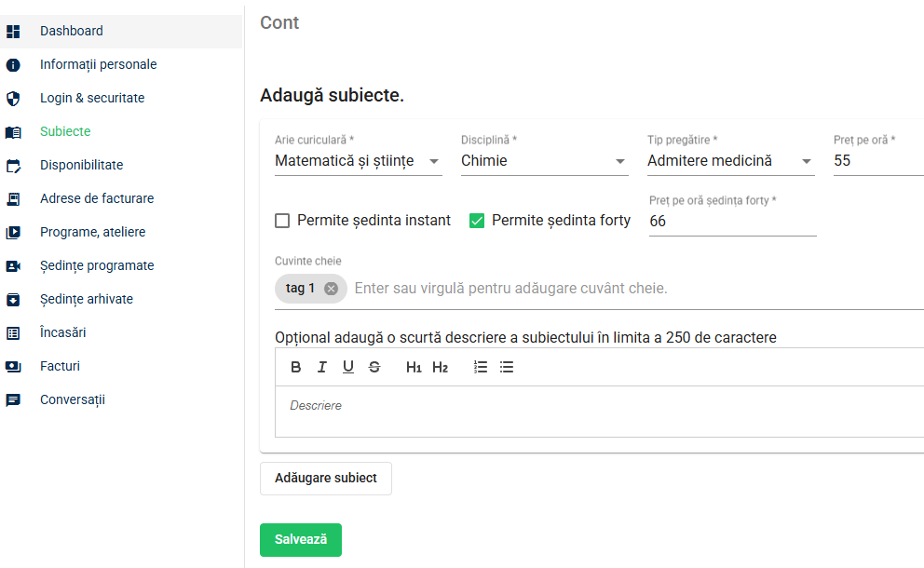Set Heading 2 style in the editor
The height and width of the screenshot is (568, 924).
(441, 368)
